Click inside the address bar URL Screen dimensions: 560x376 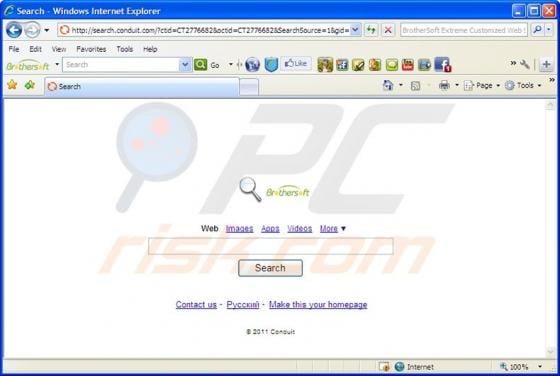click(210, 30)
